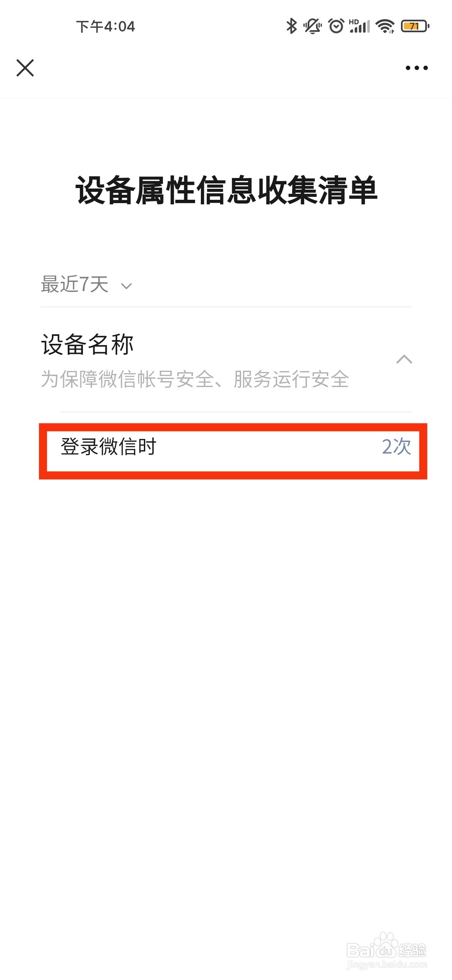
Task: Tap the 设备属性信息收集清单 page title
Action: pyautogui.click(x=226, y=191)
